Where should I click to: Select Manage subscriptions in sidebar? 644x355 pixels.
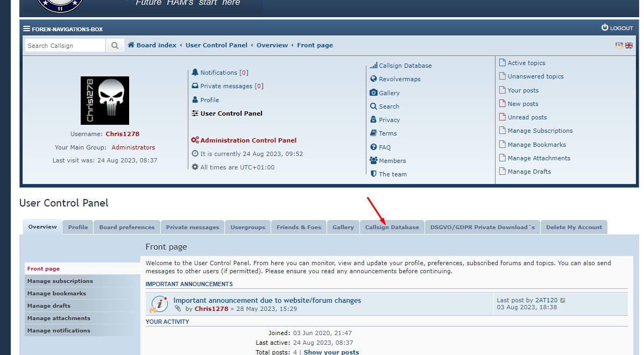click(x=60, y=281)
